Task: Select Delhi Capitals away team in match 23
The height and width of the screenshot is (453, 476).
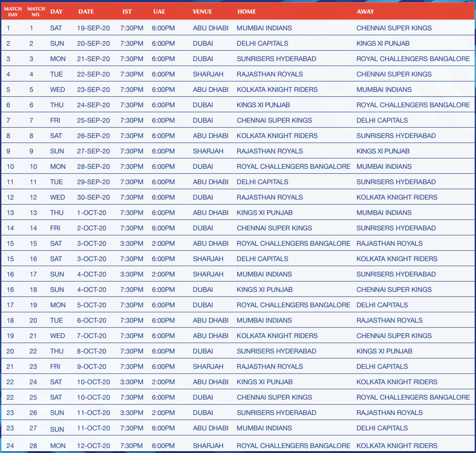Action: [382, 367]
